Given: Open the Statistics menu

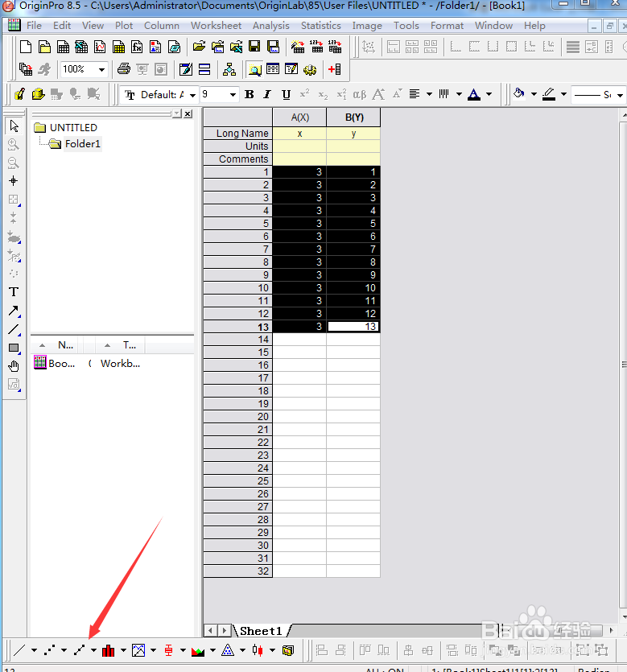Looking at the screenshot, I should (x=321, y=26).
